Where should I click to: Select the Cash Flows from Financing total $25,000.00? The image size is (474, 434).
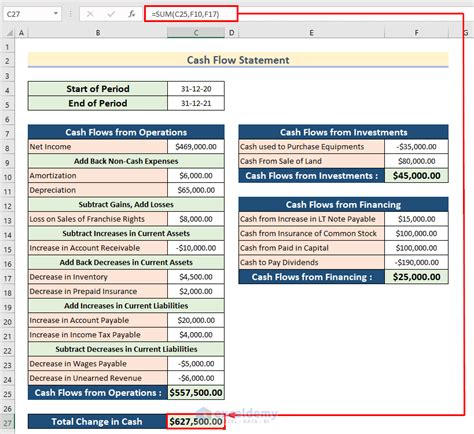[416, 277]
